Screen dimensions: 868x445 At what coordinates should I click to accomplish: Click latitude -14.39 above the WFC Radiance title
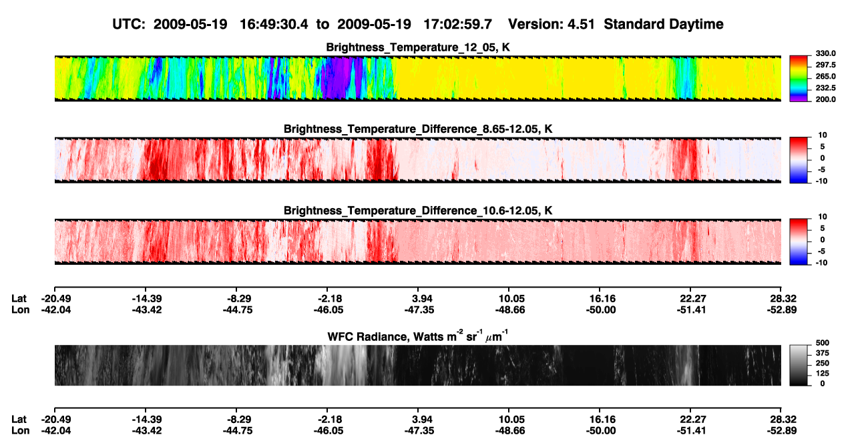tap(147, 299)
